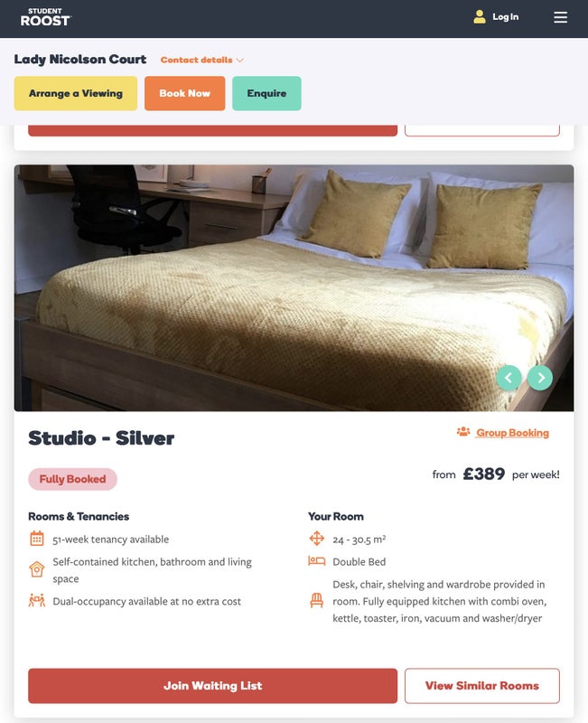
Task: Click the Enquire button
Action: [266, 93]
